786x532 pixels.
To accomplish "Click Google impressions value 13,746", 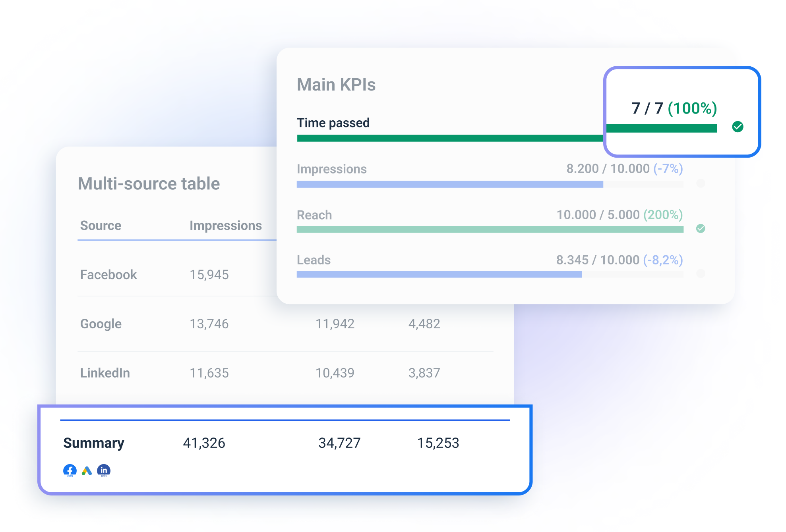I will coord(209,324).
